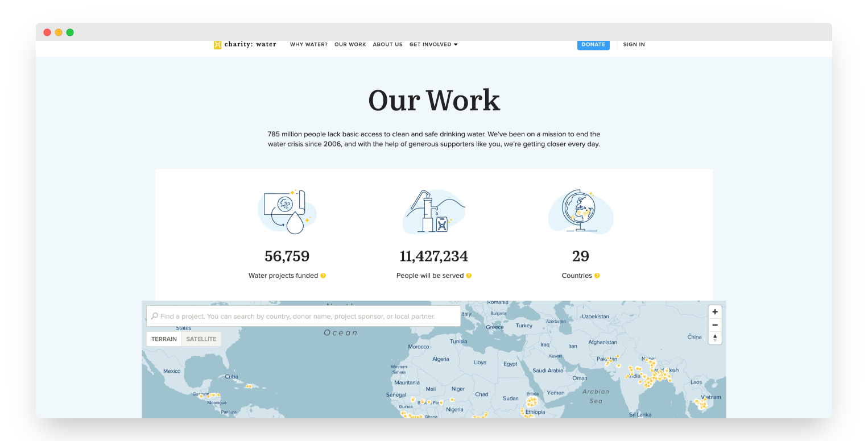Screen dimensions: 868x441
Task: Click the Chad label on the map
Action: (x=482, y=394)
